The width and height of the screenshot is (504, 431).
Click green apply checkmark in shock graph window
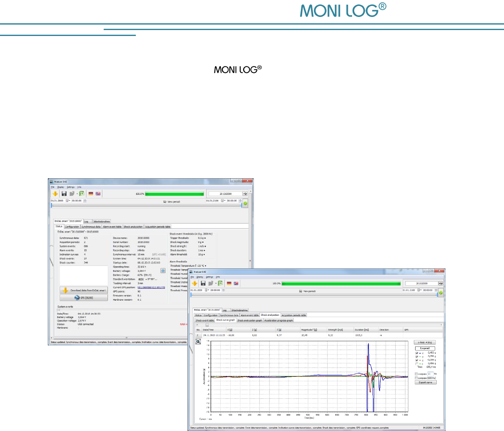click(441, 293)
